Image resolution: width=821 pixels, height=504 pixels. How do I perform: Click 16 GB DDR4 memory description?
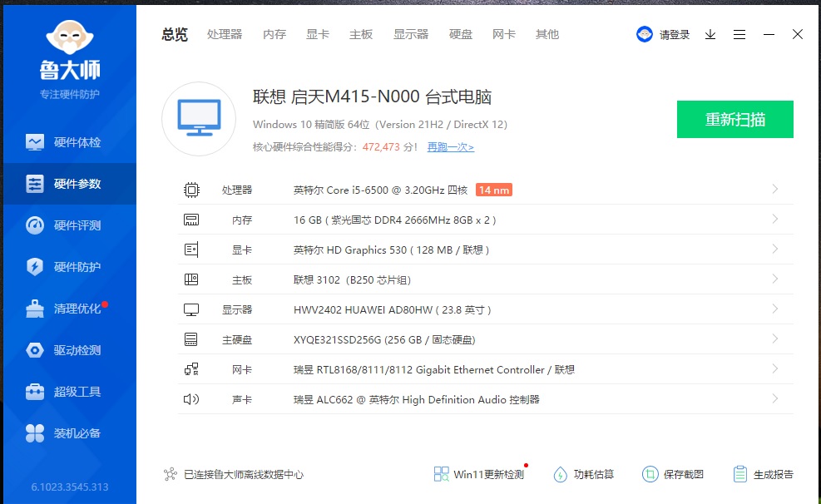(395, 220)
